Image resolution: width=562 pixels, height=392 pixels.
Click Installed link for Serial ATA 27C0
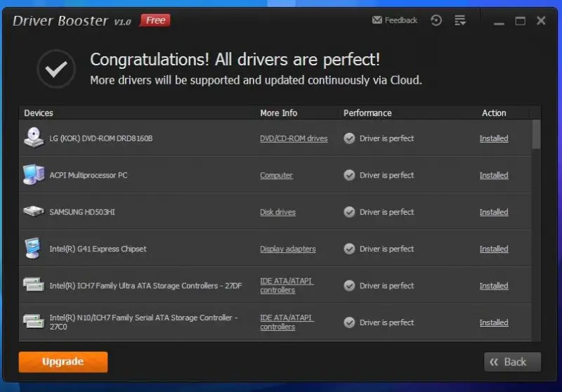tap(494, 322)
